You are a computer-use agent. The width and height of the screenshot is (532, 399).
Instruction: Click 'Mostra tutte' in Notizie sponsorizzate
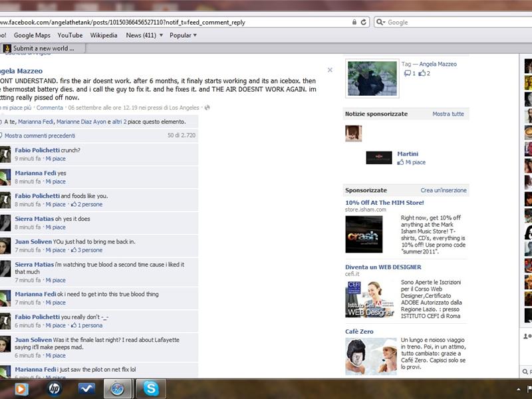pos(448,114)
